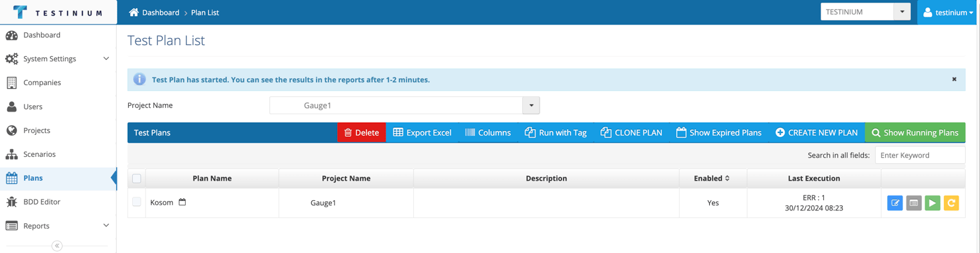Expand the System Settings chevron
This screenshot has width=980, height=253.
pyautogui.click(x=106, y=59)
